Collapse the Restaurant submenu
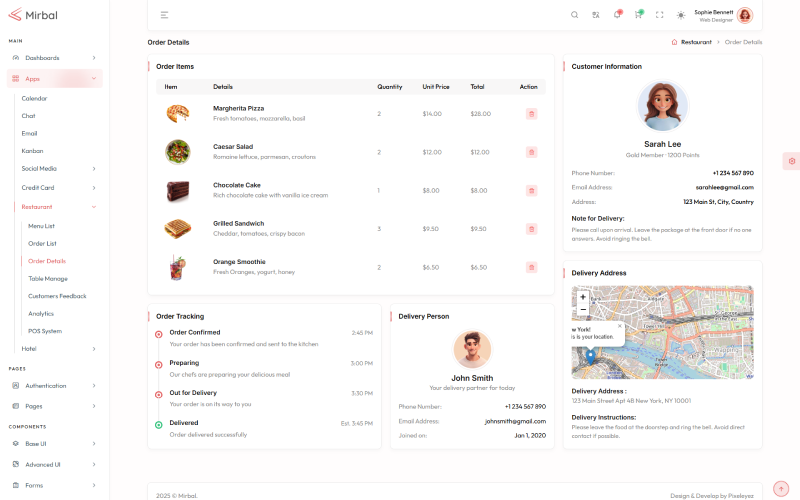The image size is (800, 500). (x=58, y=206)
